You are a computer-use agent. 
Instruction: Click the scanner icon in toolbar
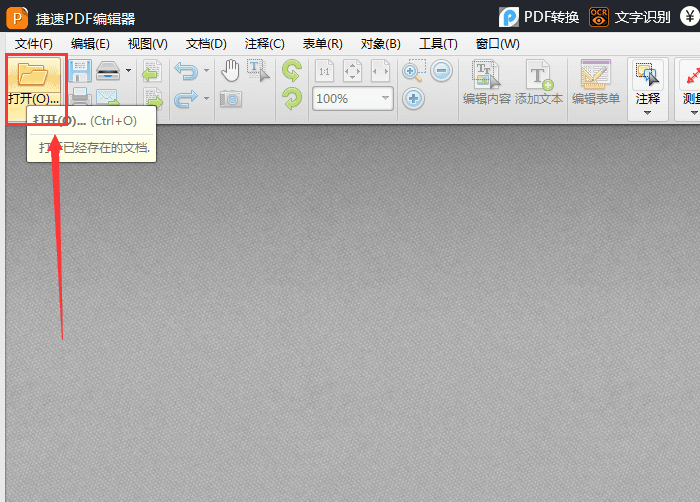(x=108, y=71)
